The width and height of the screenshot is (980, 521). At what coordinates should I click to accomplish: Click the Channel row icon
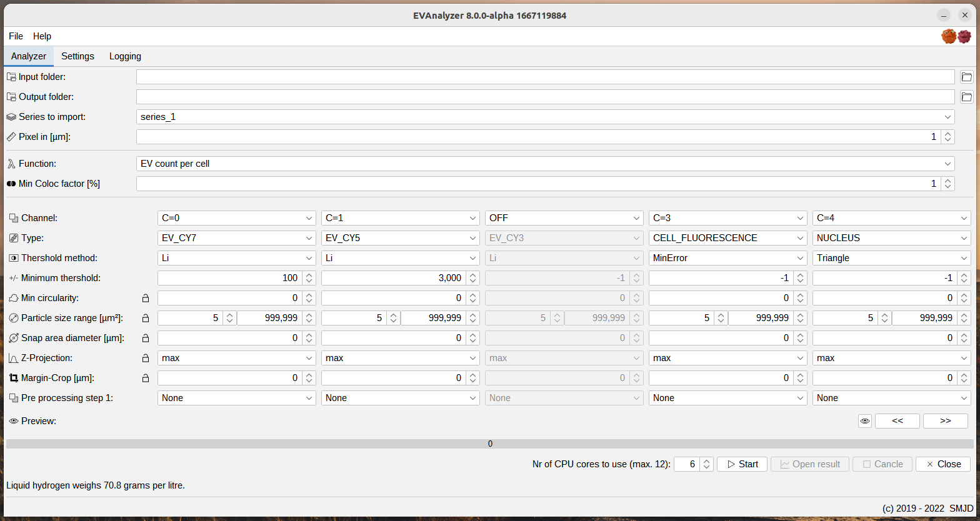click(14, 218)
